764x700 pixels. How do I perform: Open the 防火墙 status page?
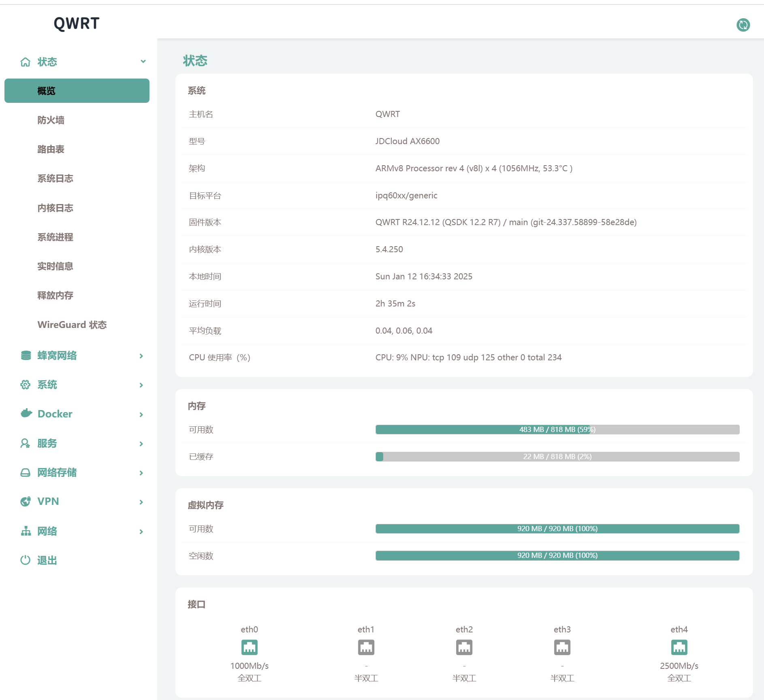(51, 120)
